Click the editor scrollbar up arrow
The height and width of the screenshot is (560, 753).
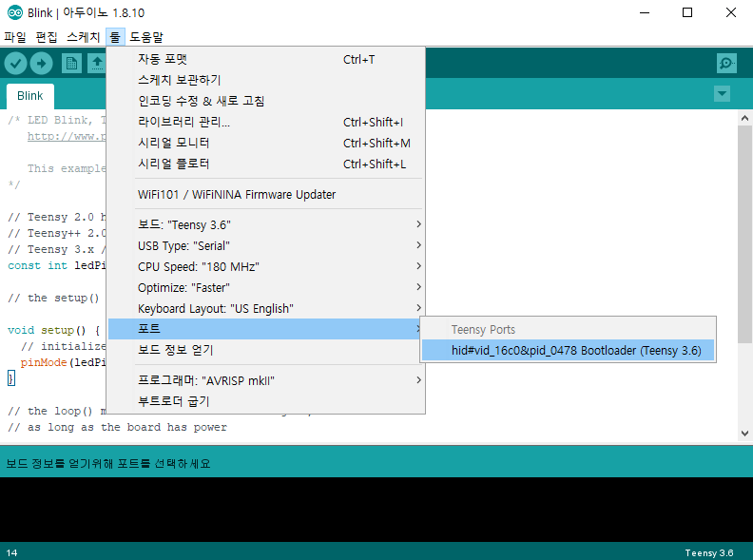point(744,118)
